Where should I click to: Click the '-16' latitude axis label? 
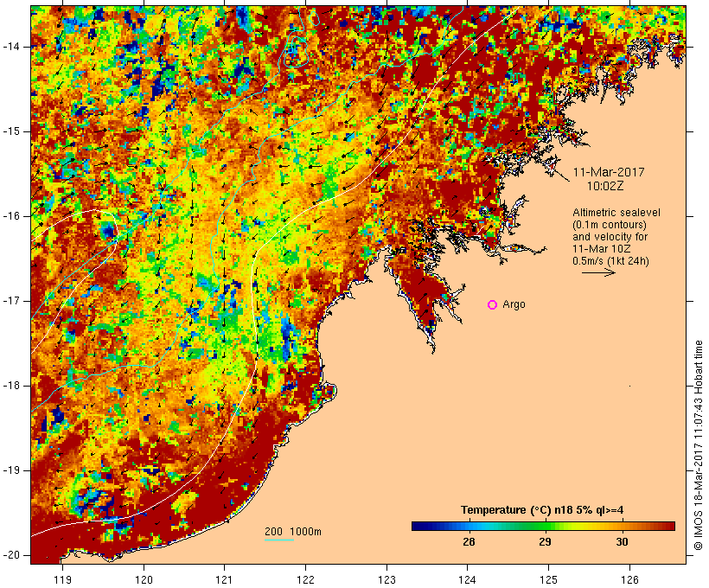pos(11,216)
